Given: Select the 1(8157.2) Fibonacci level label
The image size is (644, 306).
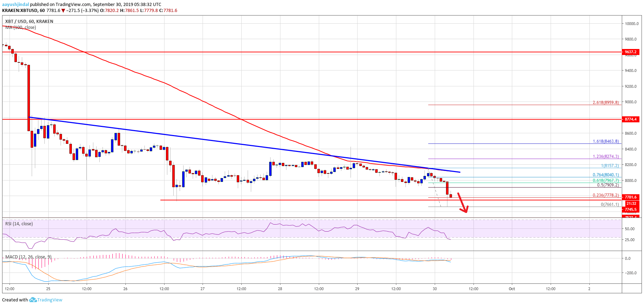Looking at the screenshot, I should [610, 166].
